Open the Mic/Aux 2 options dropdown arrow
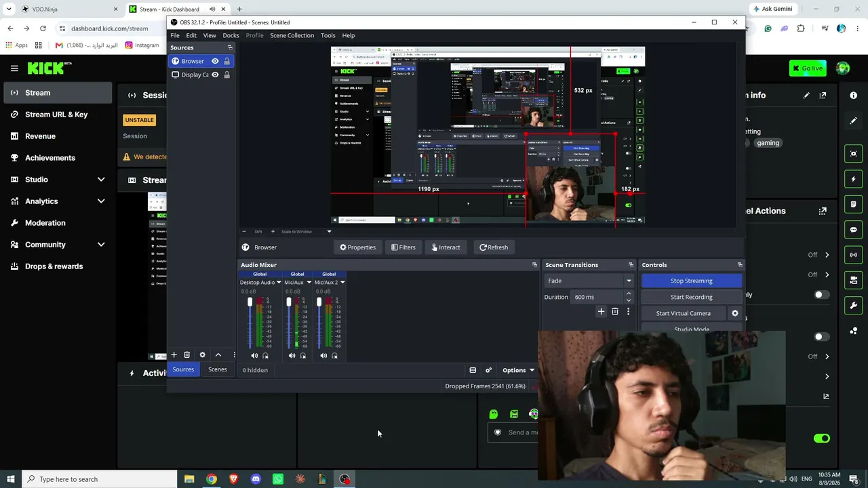 click(342, 282)
